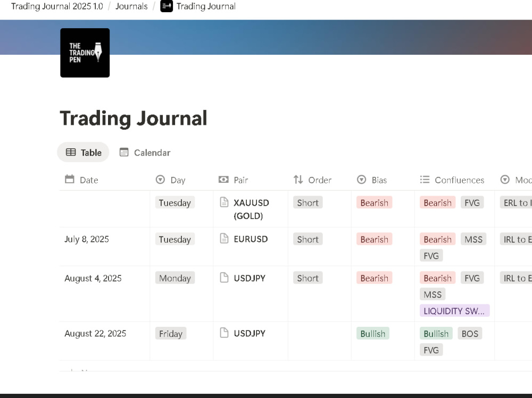Click empty Order cell in August 22 row
This screenshot has height=398, width=532.
click(x=320, y=341)
